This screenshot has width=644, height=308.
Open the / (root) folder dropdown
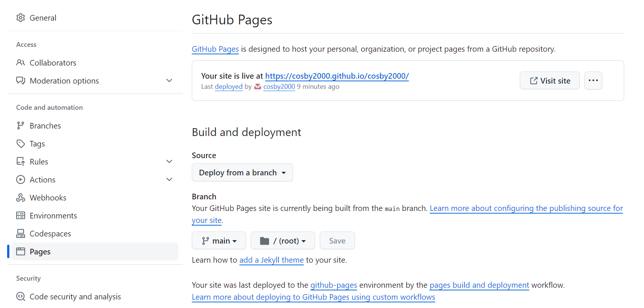(283, 241)
